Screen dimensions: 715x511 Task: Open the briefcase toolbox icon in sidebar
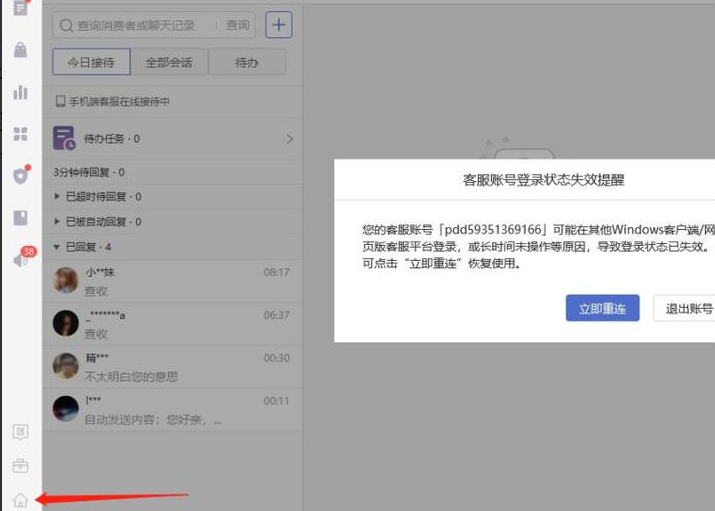[x=21, y=466]
